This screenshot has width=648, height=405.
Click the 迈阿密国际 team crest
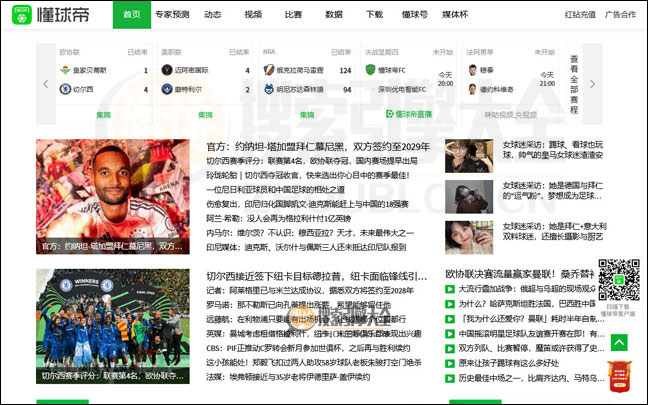[167, 70]
